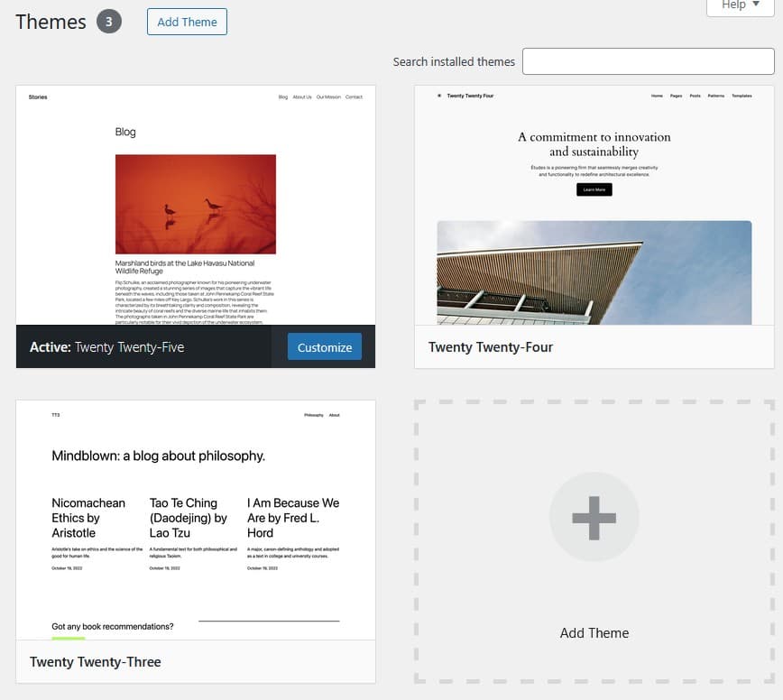Open the Twenty Twenty-Four building preview image
The image size is (783, 700).
(594, 272)
